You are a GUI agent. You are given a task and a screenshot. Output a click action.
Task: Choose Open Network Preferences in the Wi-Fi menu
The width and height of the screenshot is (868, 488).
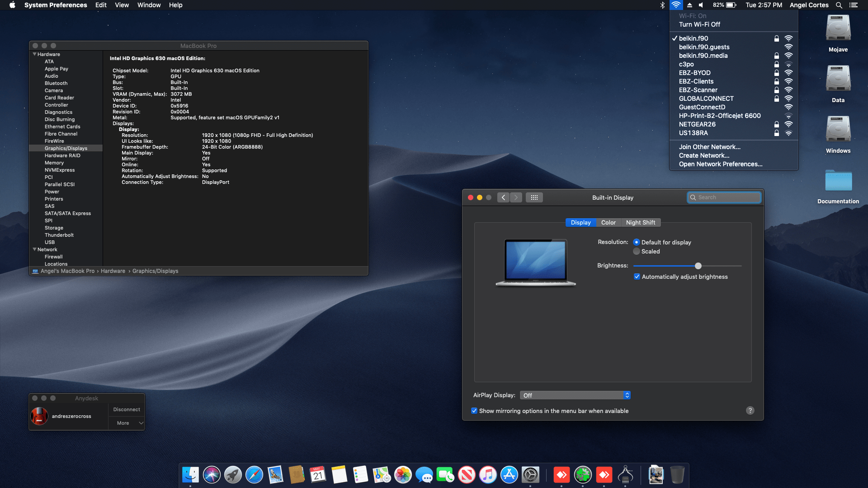720,164
